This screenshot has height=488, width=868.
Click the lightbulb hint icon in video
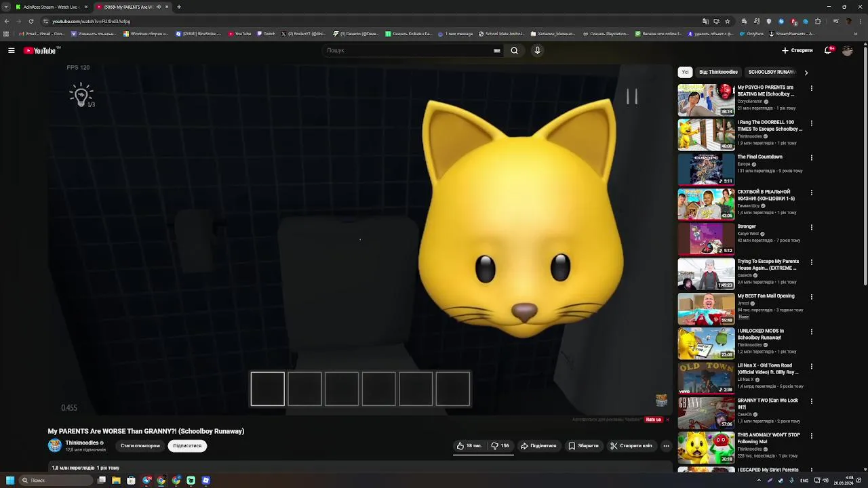coord(81,95)
